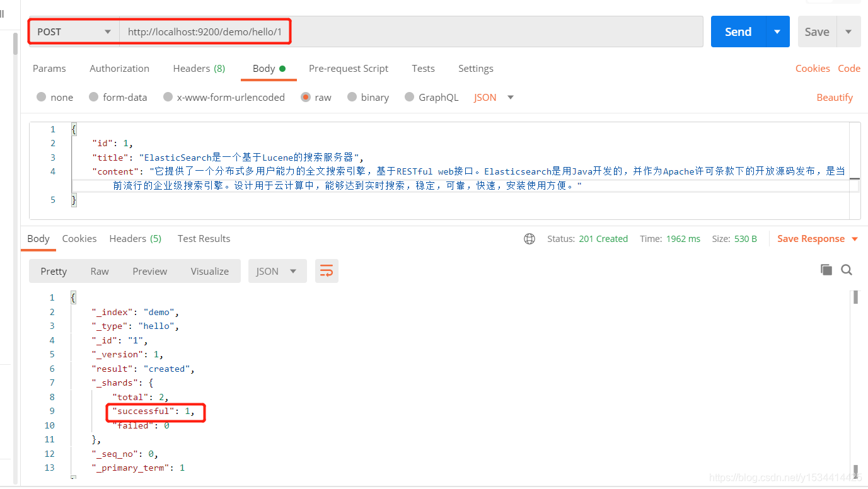Beautify the request body
The image size is (868, 489).
click(835, 97)
